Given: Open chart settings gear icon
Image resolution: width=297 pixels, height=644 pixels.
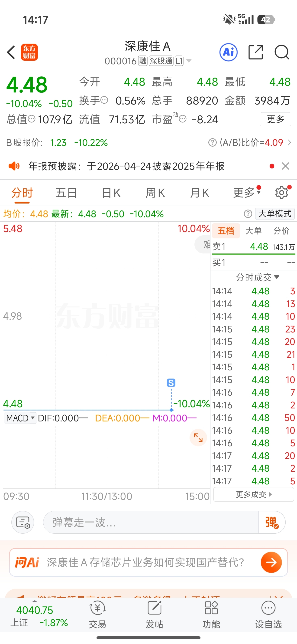Looking at the screenshot, I should (282, 193).
